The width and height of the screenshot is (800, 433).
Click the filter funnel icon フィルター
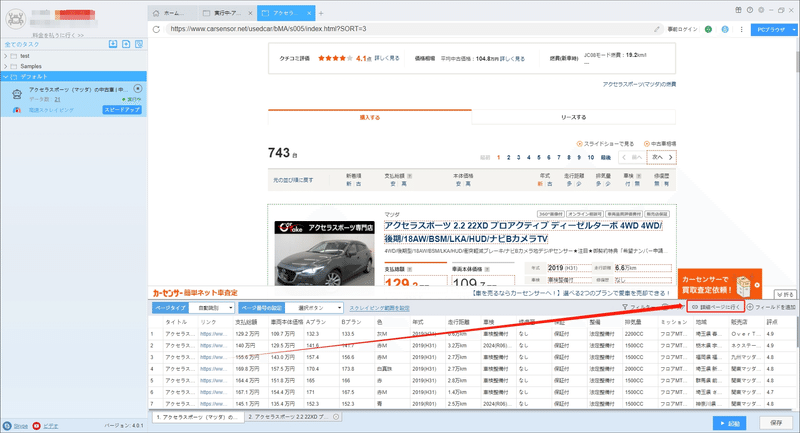pyautogui.click(x=625, y=307)
